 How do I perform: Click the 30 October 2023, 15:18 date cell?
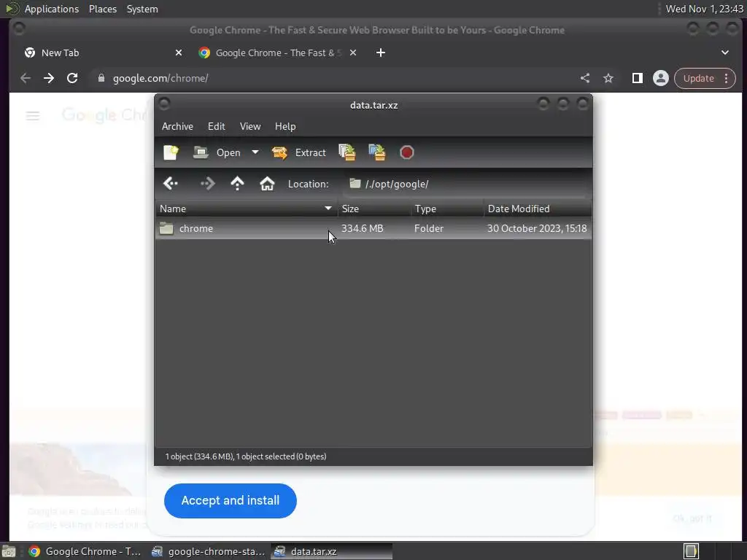(x=537, y=228)
